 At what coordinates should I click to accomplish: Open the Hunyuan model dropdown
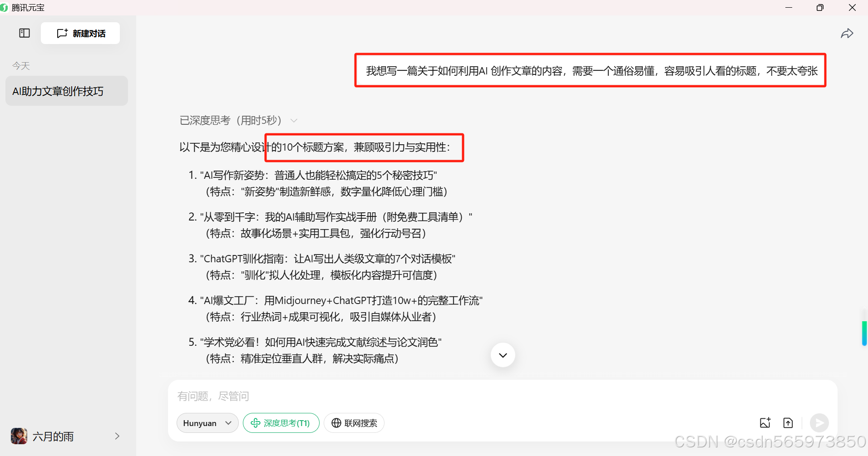(207, 423)
